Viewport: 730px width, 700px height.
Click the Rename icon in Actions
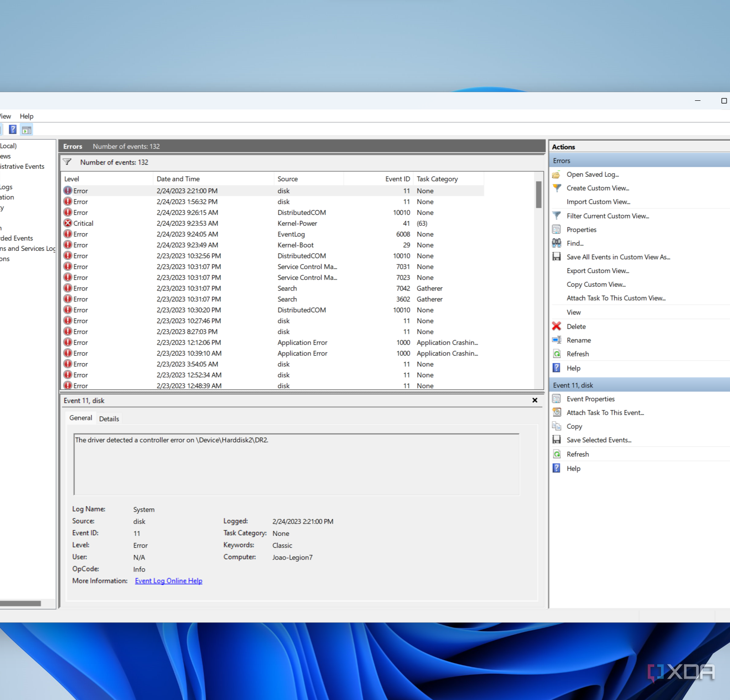557,340
